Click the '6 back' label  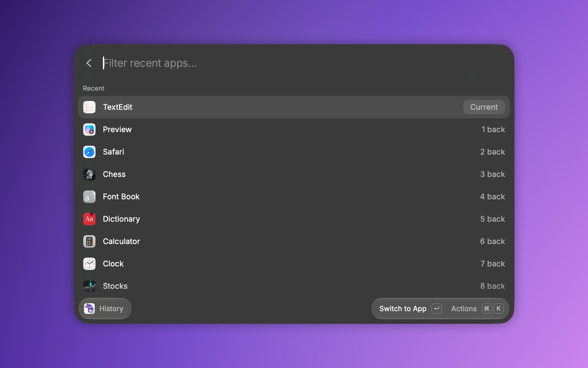pos(492,241)
